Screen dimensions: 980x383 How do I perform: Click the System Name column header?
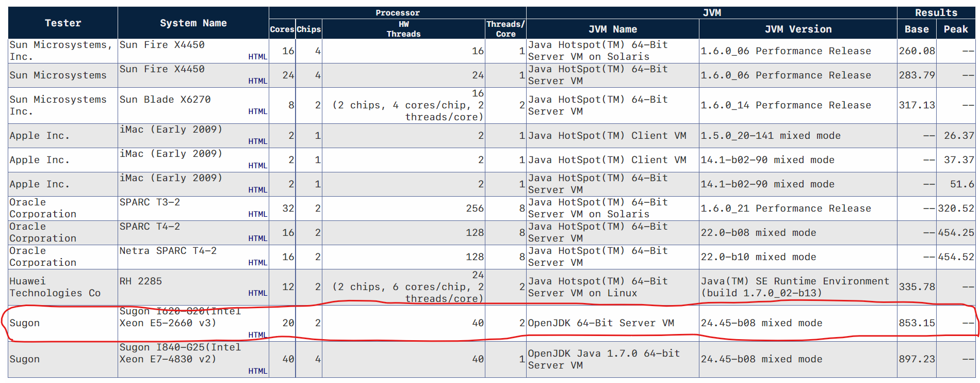(x=193, y=23)
